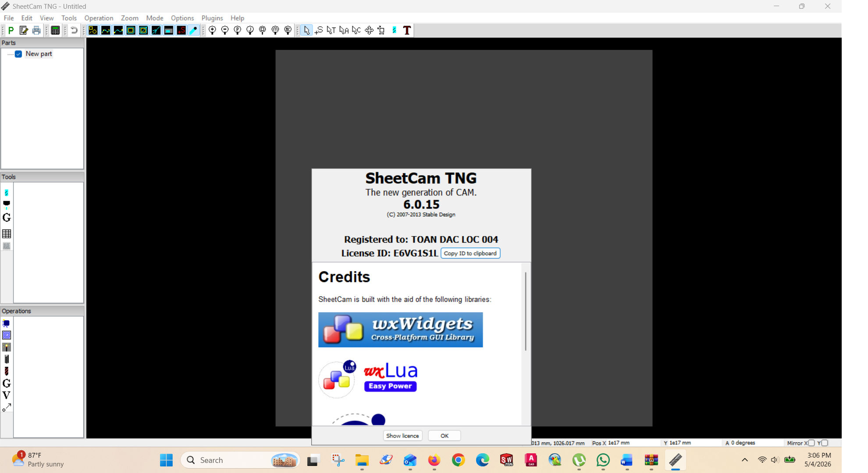This screenshot has height=473, width=868.
Task: Click the Show licence button
Action: pos(402,436)
